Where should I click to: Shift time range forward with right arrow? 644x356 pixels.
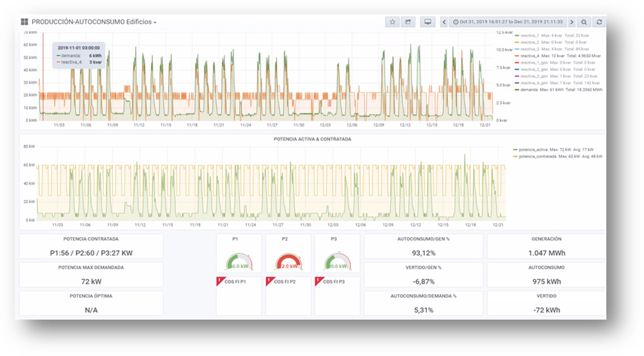[572, 22]
